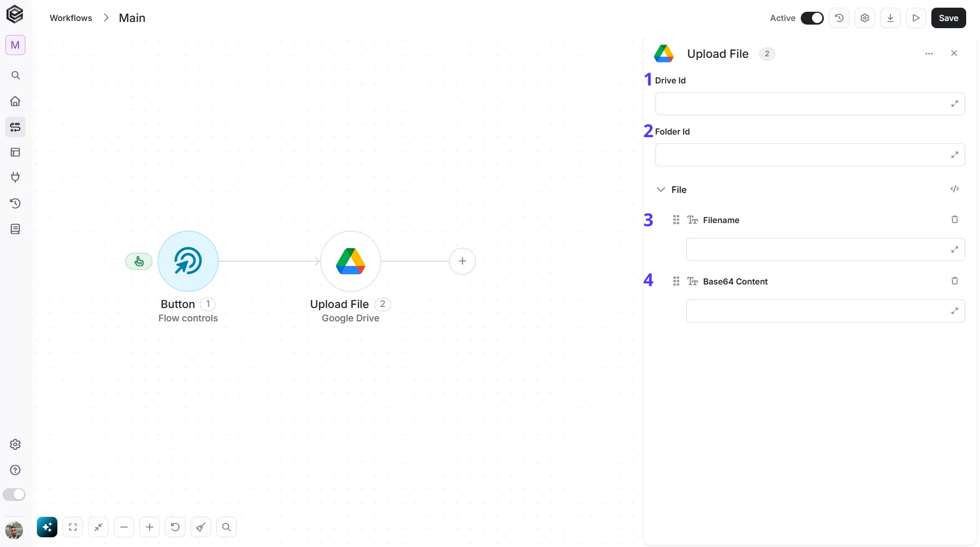Image resolution: width=980 pixels, height=547 pixels.
Task: Run the workflow with the play icon
Action: [916, 18]
